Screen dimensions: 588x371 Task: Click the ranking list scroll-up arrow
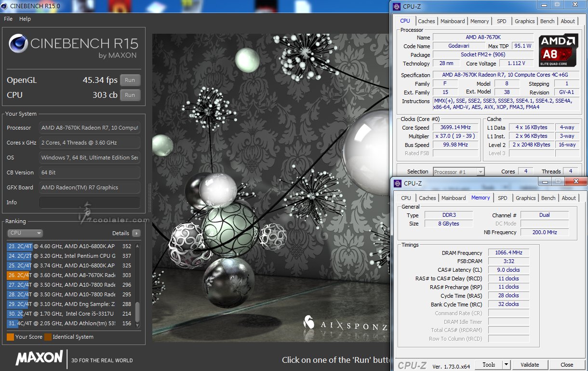138,246
